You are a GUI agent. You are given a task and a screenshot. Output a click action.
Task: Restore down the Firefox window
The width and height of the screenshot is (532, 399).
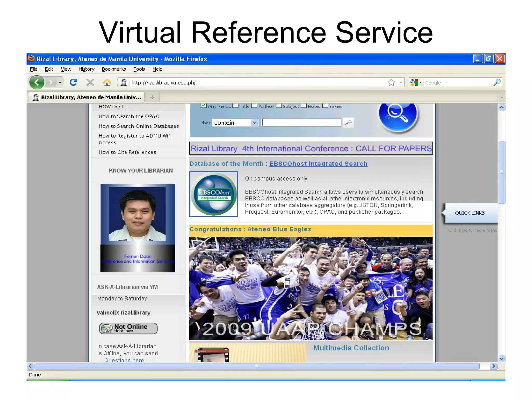[x=489, y=59]
